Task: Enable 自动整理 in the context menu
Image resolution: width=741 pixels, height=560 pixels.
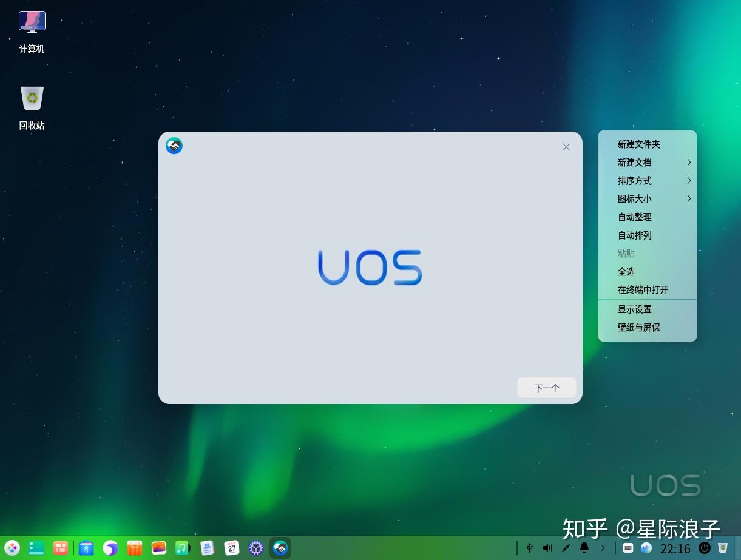Action: [x=634, y=217]
